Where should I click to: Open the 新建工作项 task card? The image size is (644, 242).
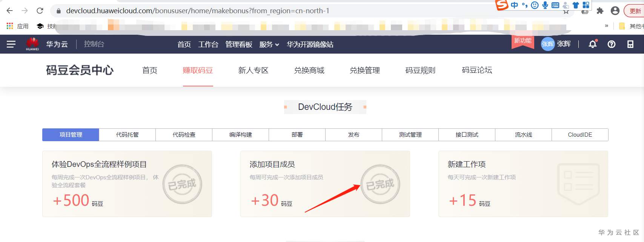(x=523, y=184)
